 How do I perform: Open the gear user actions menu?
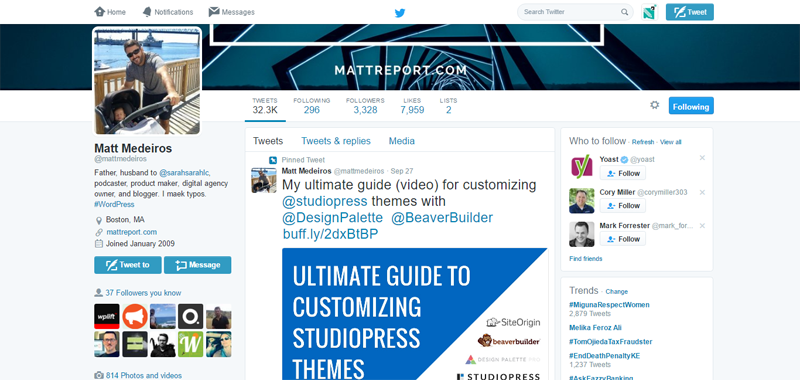pos(655,105)
